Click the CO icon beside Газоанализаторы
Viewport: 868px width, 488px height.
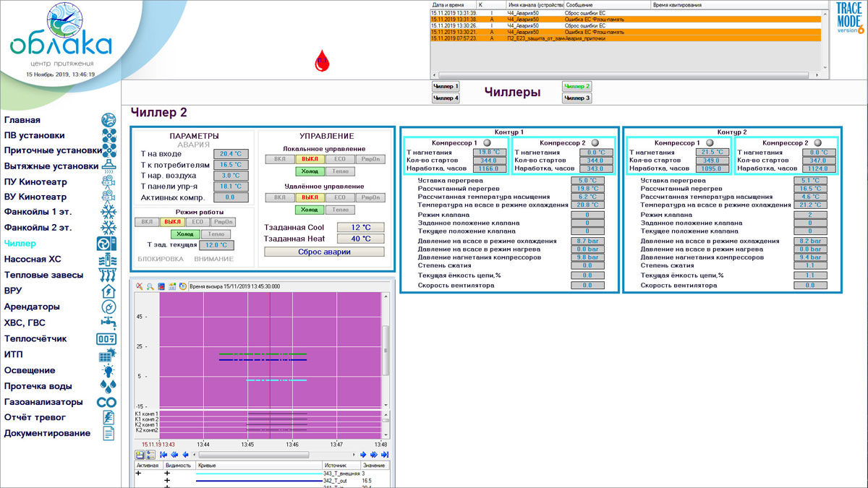(107, 402)
